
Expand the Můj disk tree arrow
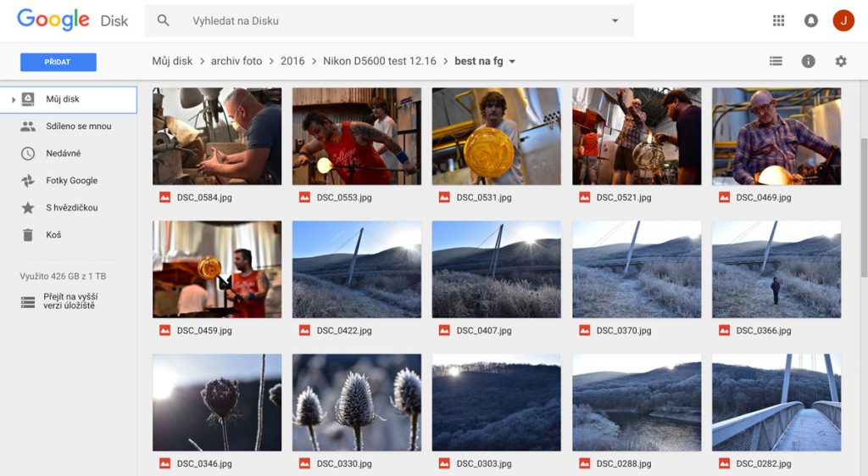click(14, 100)
